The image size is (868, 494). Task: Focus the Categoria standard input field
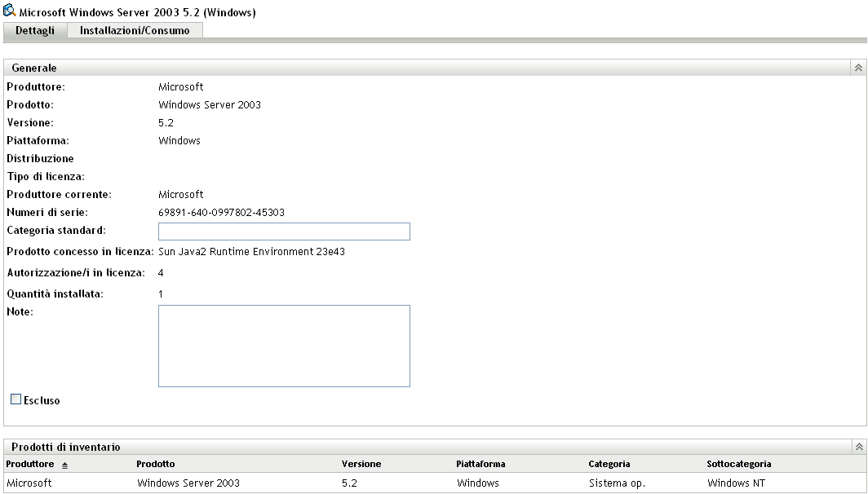284,232
